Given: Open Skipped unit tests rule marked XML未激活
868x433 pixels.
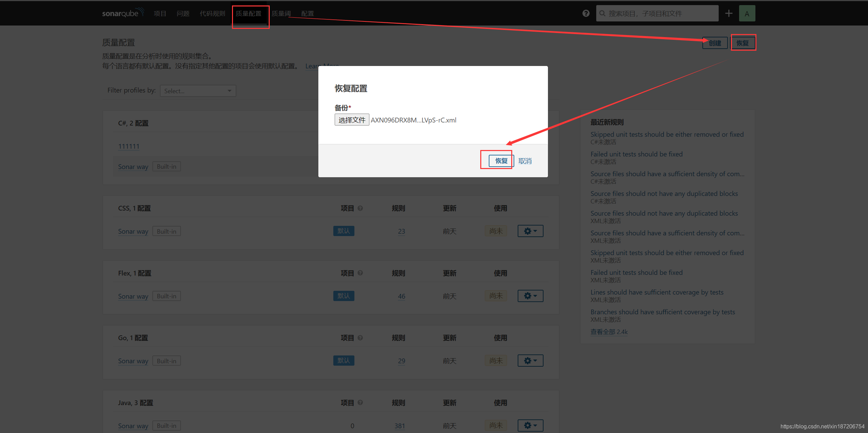Looking at the screenshot, I should click(667, 253).
